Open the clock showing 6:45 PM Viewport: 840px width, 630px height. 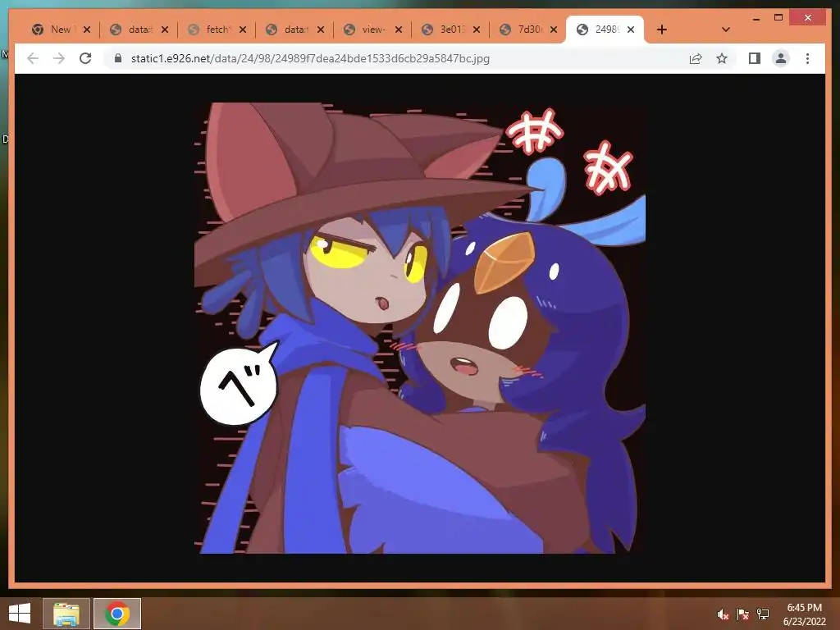804,614
